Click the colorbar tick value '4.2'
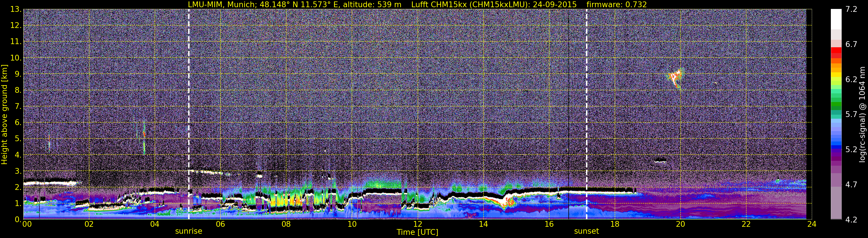 pos(851,220)
